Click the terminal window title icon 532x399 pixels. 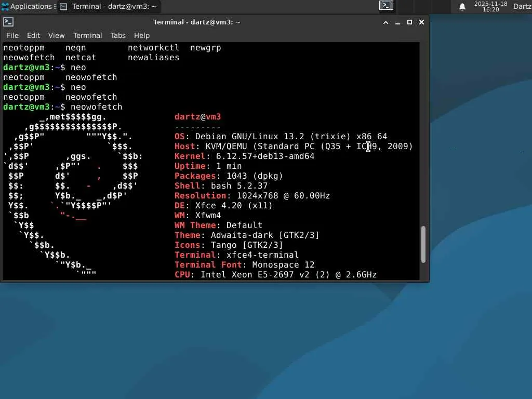[x=8, y=22]
